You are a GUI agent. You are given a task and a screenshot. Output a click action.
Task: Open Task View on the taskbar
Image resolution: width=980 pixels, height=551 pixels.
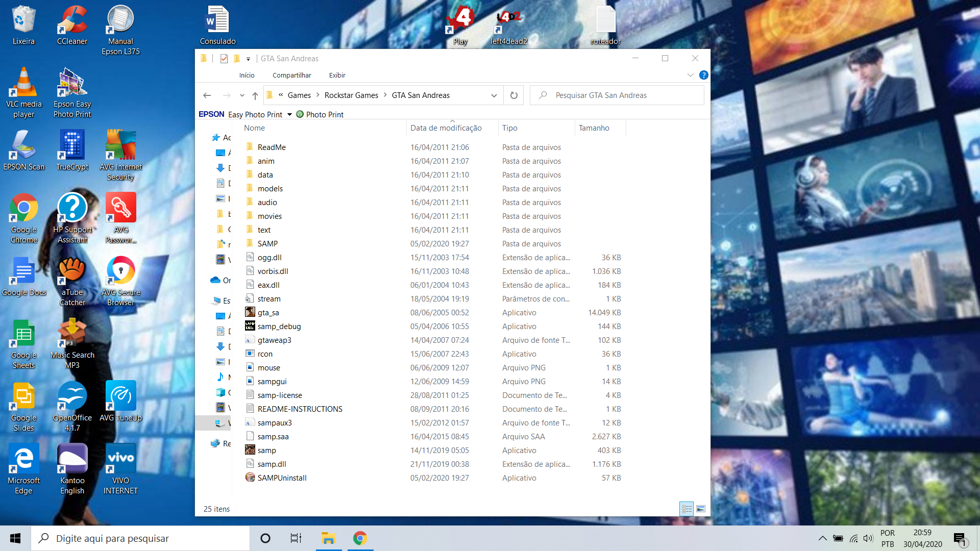(296, 538)
